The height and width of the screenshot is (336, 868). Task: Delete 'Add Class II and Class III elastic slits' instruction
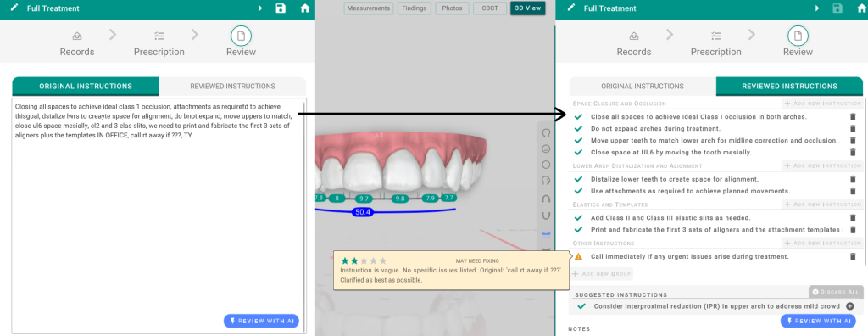(x=853, y=218)
